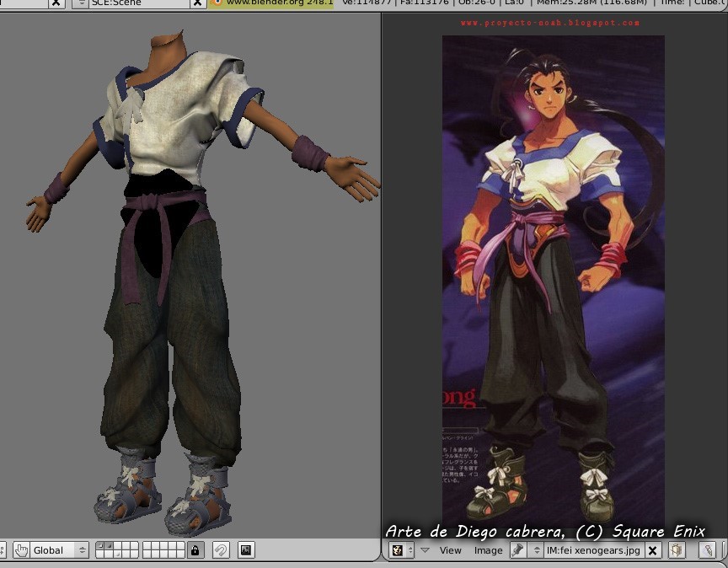The image size is (728, 568).
Task: Collapse the image editor header menus triangle
Action: click(425, 550)
